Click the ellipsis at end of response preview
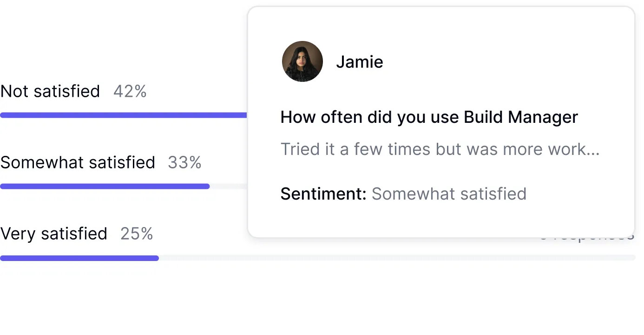 [594, 151]
